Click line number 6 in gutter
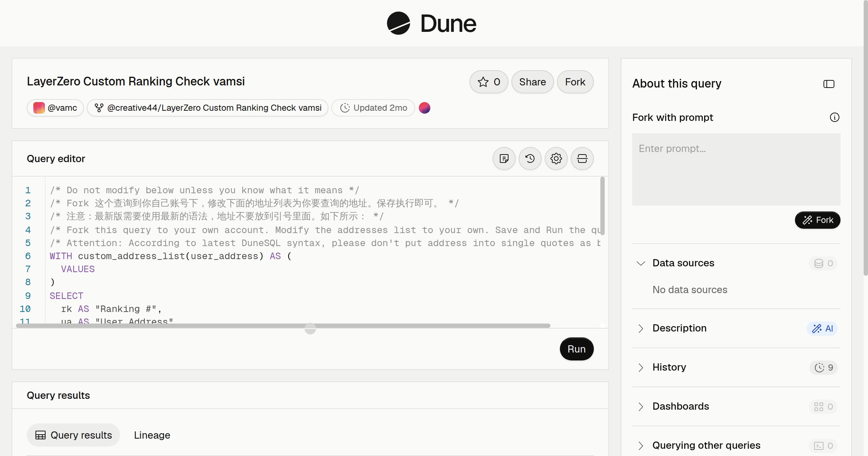This screenshot has height=456, width=868. [28, 256]
